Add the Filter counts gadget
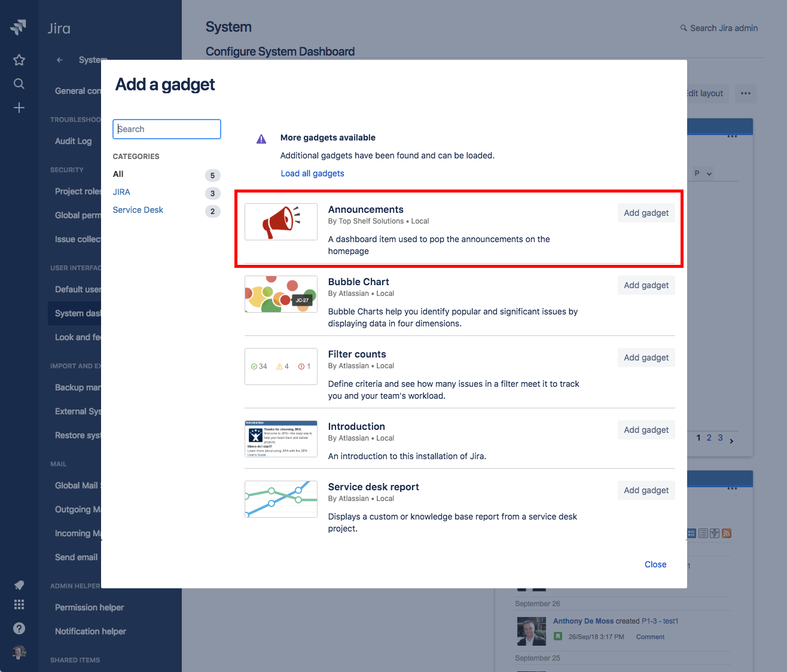Screen dimensions: 787x672 pos(646,358)
